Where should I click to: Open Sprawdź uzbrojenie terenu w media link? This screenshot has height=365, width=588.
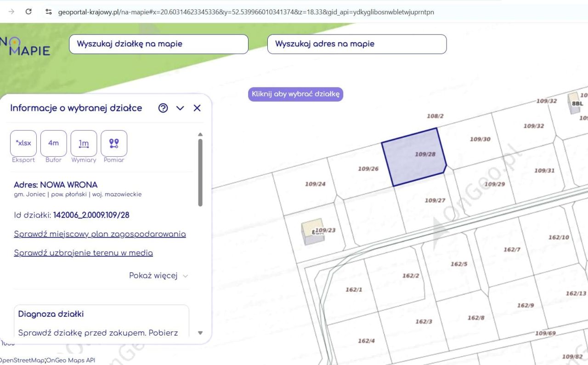[x=83, y=253]
